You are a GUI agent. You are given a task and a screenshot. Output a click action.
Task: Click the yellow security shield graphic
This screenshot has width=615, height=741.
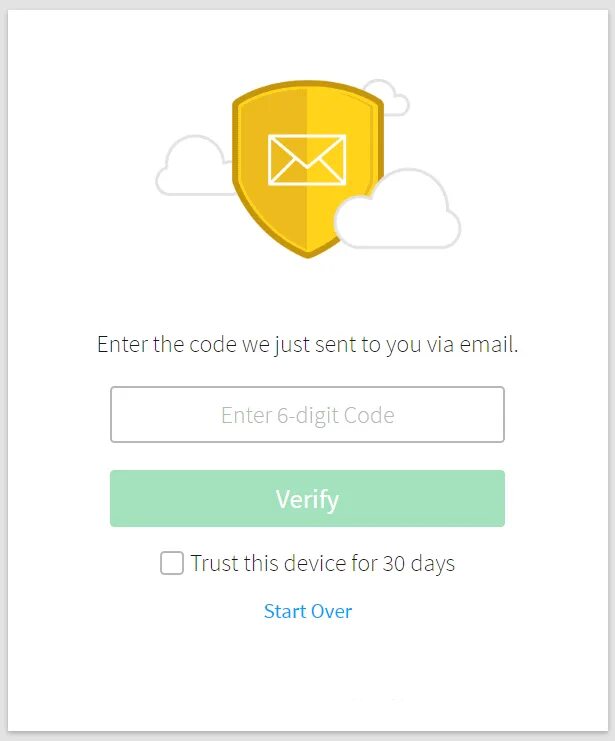click(307, 169)
